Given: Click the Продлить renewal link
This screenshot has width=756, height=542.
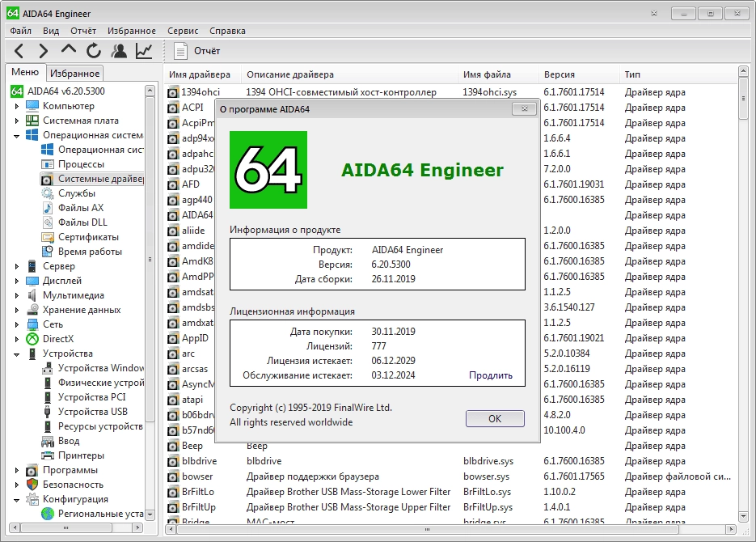Looking at the screenshot, I should 490,375.
